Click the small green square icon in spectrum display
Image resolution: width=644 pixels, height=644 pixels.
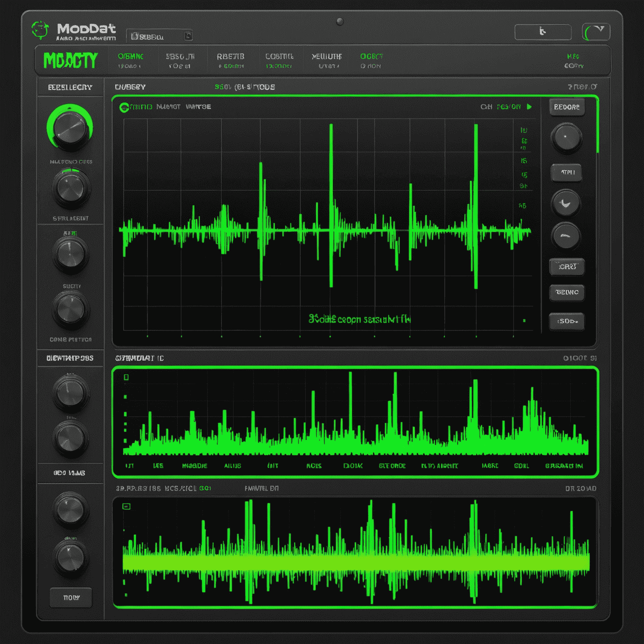pos(126,377)
